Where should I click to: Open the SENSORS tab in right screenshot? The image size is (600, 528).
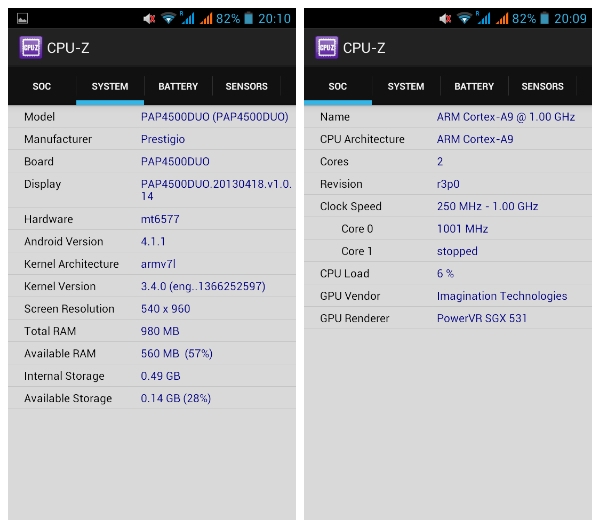coord(542,86)
